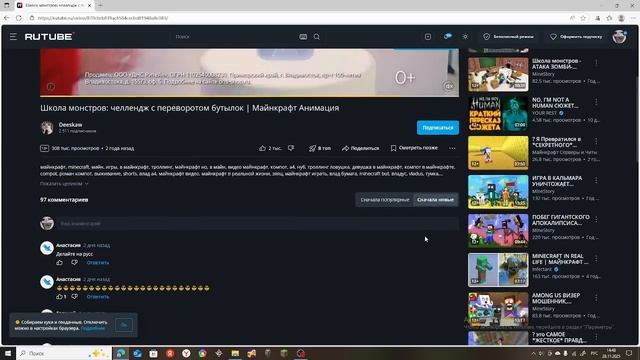This screenshot has width=640, height=360.
Task: Open the video more options ellipsis
Action: tap(452, 148)
